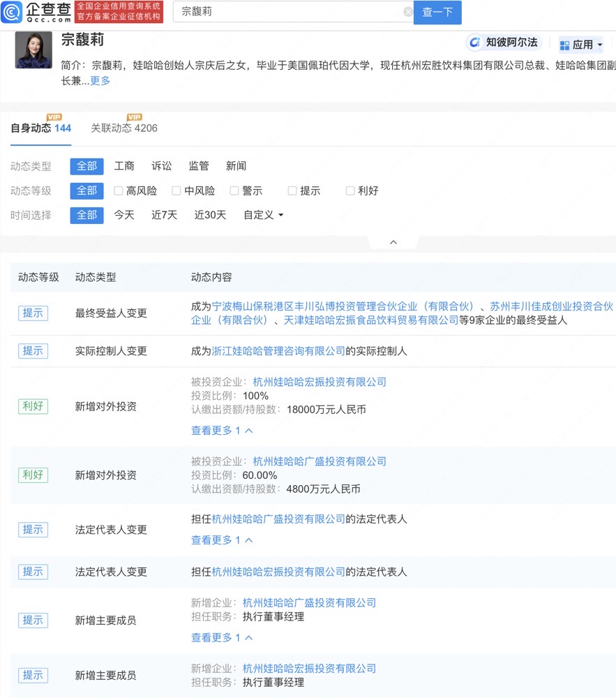Collapse 查看更多 1 under 新增主要成员

pos(221,637)
